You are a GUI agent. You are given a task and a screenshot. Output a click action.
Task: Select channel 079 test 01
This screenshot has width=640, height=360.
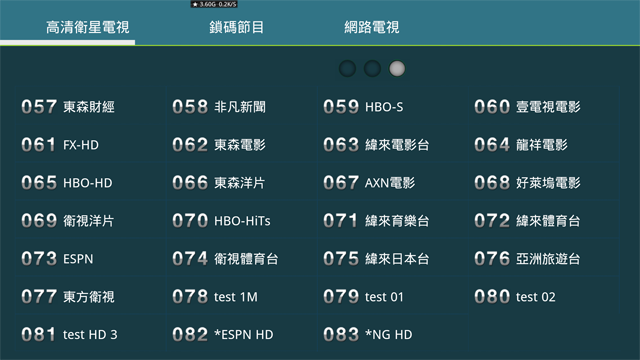(393, 296)
